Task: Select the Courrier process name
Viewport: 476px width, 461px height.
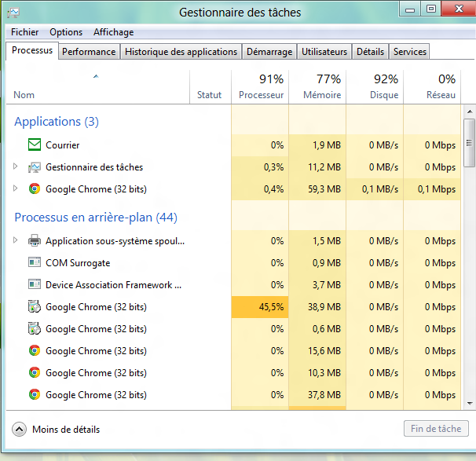Action: click(63, 145)
